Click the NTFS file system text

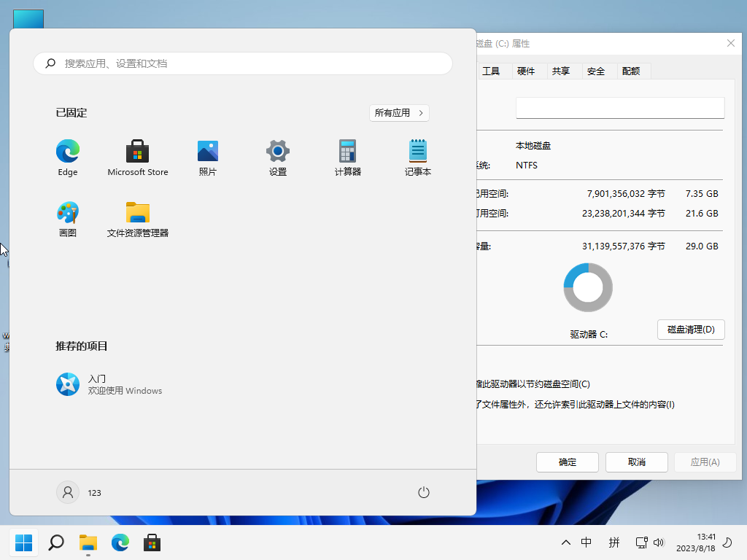coord(527,166)
